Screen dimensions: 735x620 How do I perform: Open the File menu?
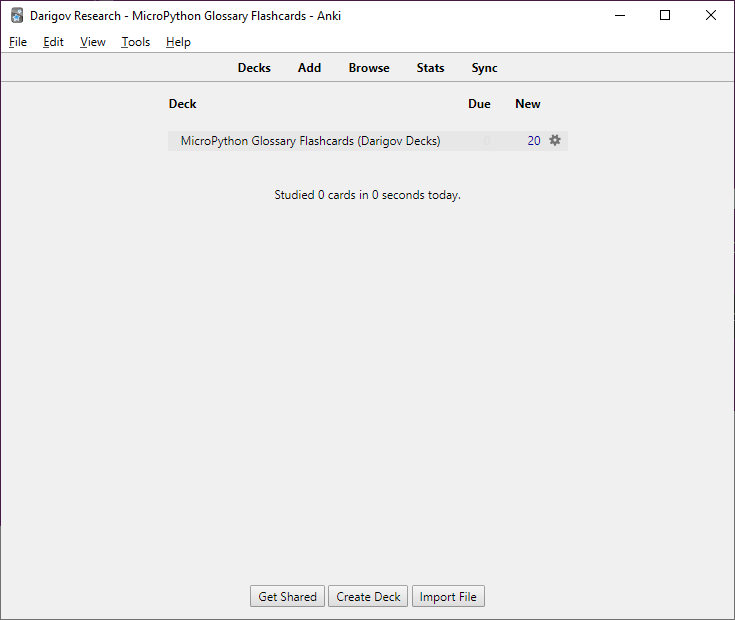pyautogui.click(x=18, y=42)
